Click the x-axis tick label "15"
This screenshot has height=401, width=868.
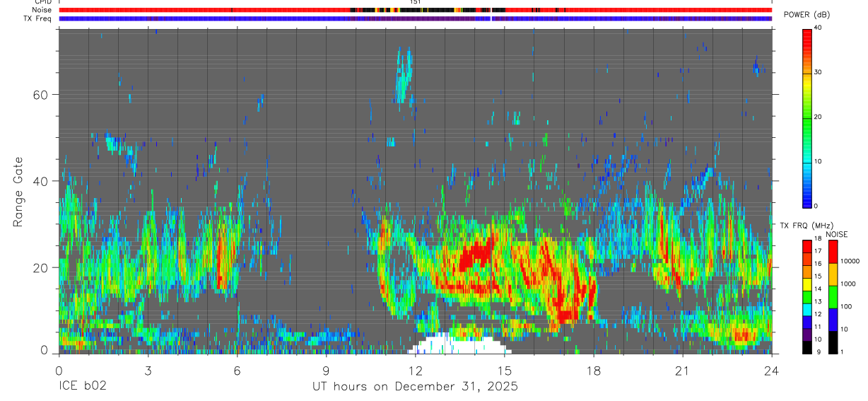505,371
